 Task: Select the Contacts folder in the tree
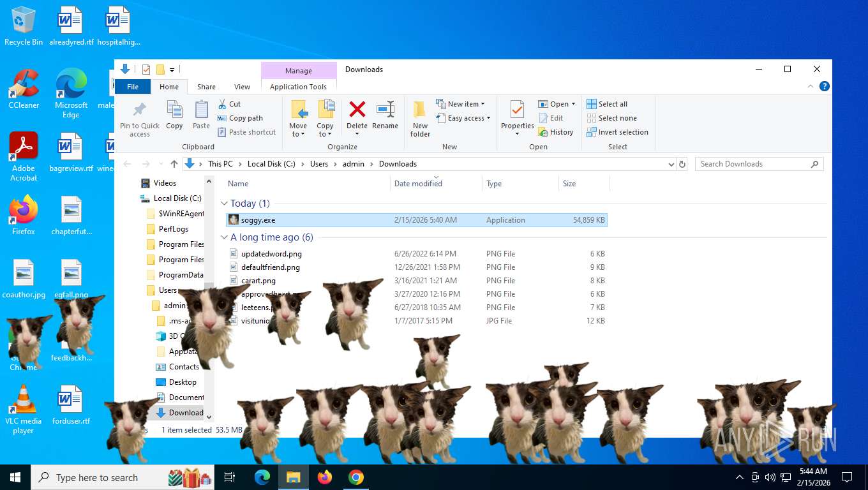coord(184,367)
